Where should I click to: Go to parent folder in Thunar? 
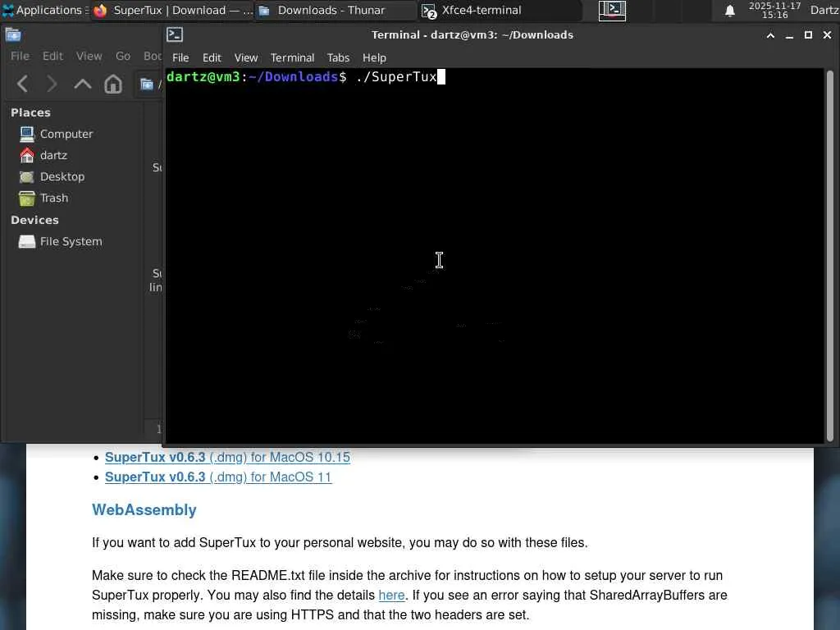[x=83, y=84]
